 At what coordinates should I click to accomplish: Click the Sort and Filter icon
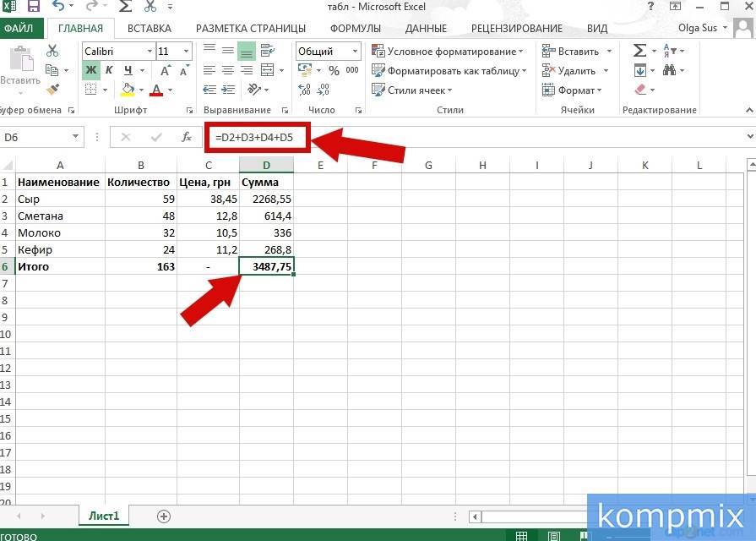669,50
